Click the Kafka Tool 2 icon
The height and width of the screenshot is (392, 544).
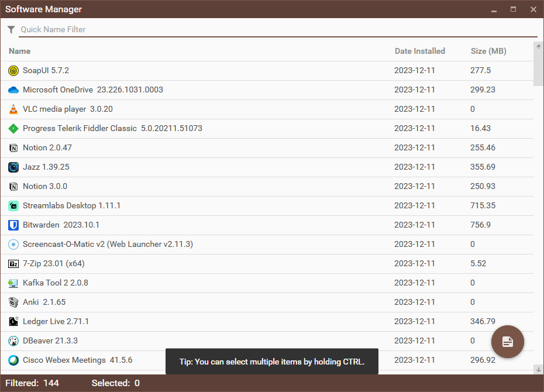tap(13, 283)
